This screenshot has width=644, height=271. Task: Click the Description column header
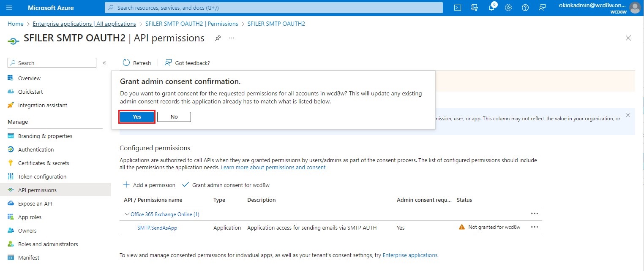click(262, 200)
